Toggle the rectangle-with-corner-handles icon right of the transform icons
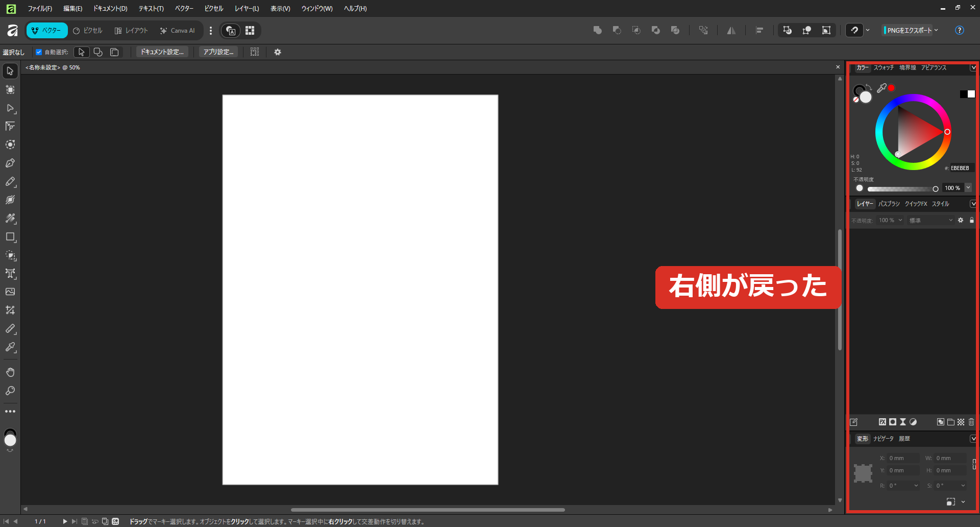 826,30
